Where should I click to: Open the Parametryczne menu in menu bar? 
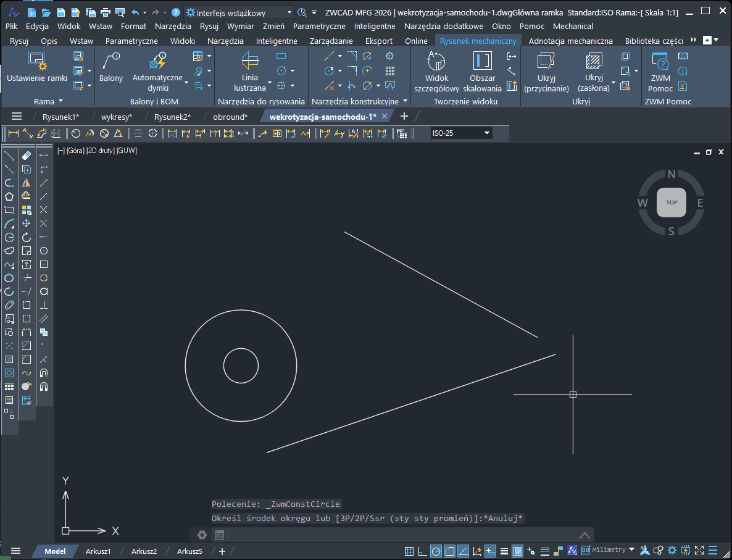(x=318, y=26)
